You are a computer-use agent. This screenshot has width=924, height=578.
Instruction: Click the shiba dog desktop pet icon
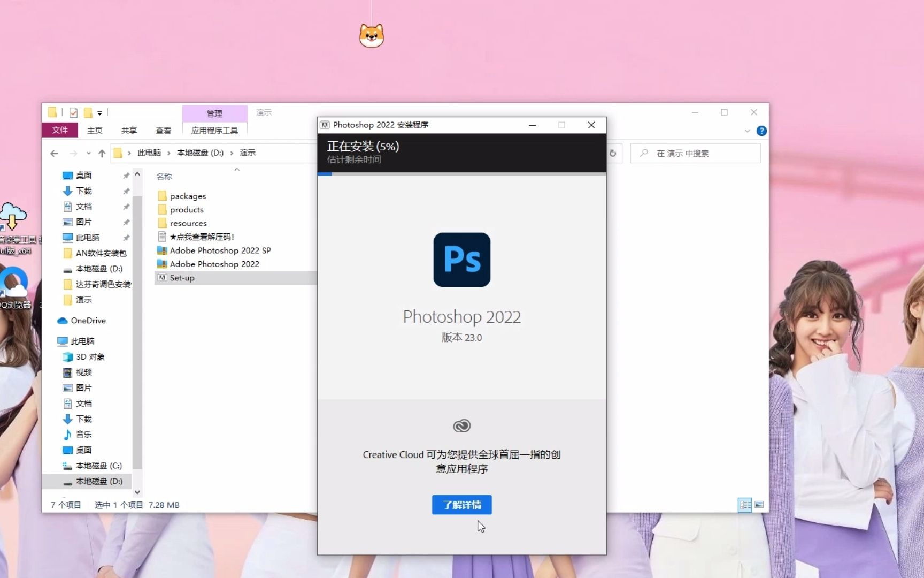click(372, 36)
